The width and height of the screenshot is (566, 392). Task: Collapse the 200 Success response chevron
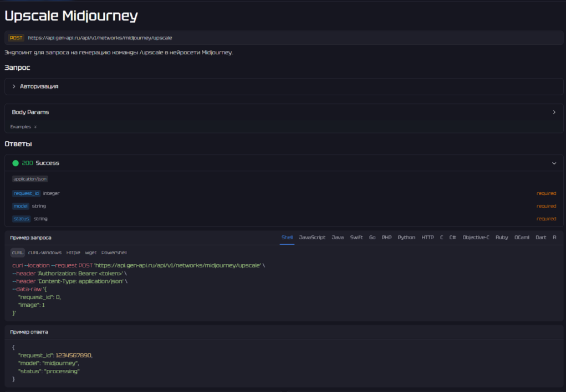click(554, 163)
